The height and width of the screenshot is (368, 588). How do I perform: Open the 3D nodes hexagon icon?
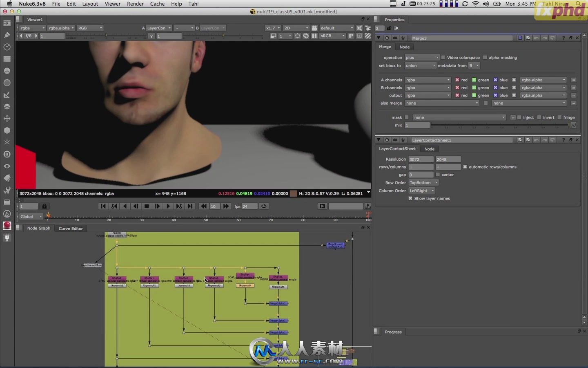point(7,130)
